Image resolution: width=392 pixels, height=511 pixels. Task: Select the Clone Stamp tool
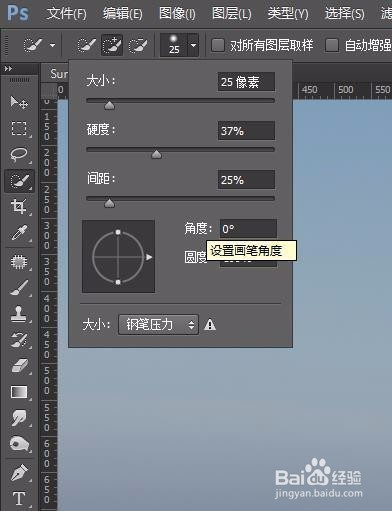click(x=19, y=314)
